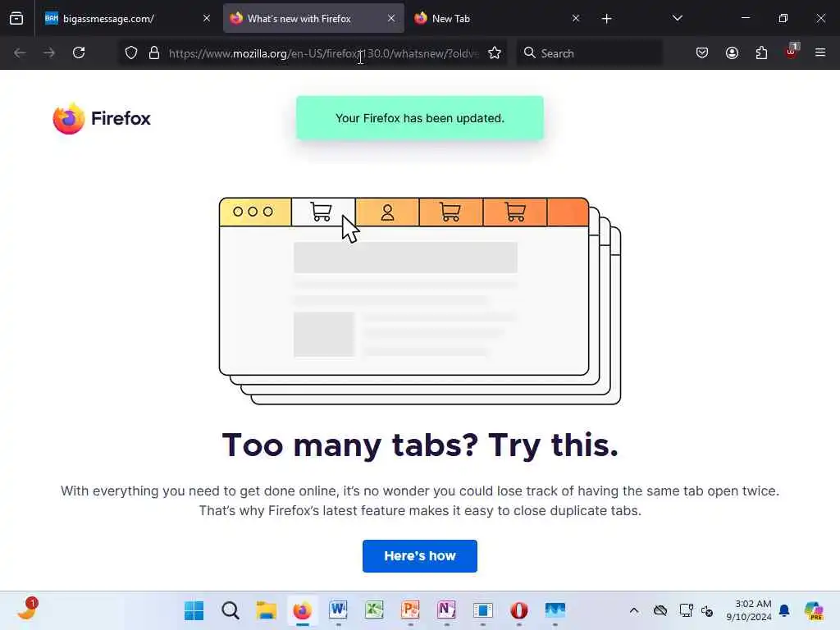Viewport: 840px width, 630px height.
Task: Open OneNote from the taskbar
Action: point(446,610)
